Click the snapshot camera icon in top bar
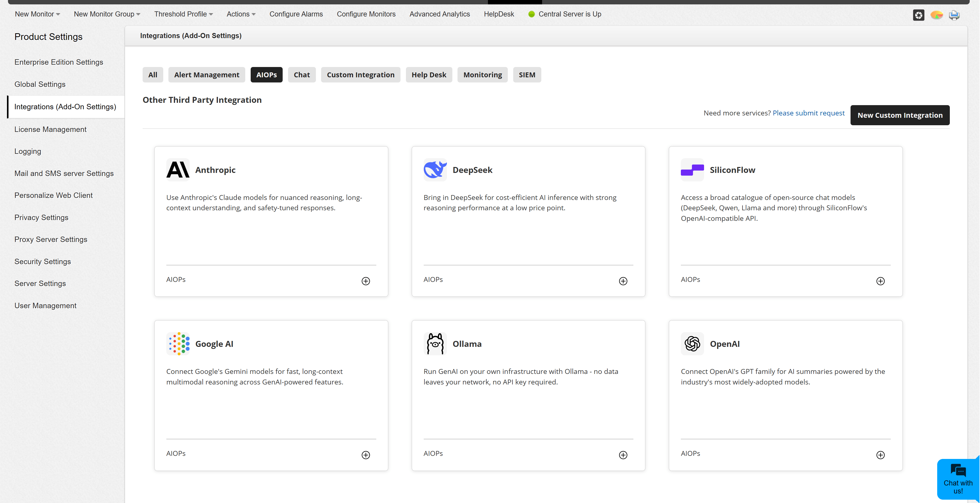980x503 pixels. (918, 15)
